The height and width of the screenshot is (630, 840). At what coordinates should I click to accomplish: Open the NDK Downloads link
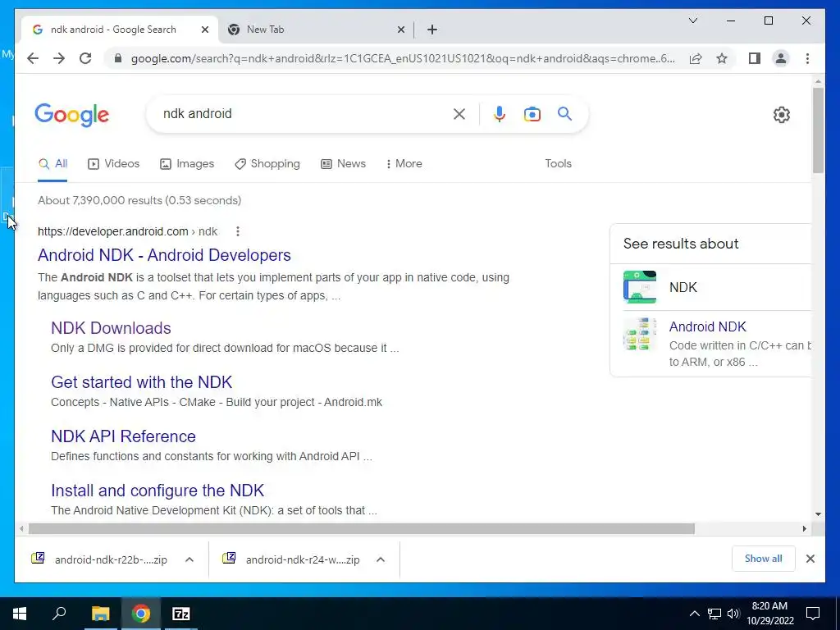click(x=111, y=328)
